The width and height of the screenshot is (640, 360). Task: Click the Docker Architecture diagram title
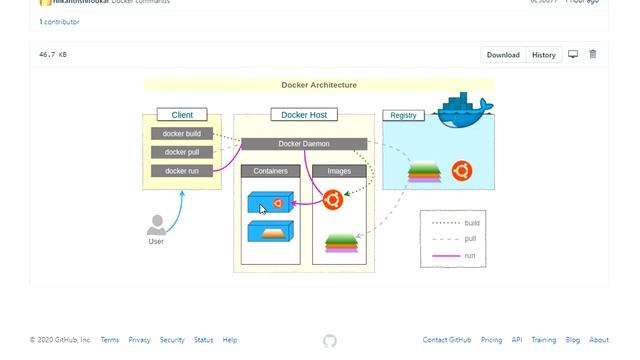point(319,85)
